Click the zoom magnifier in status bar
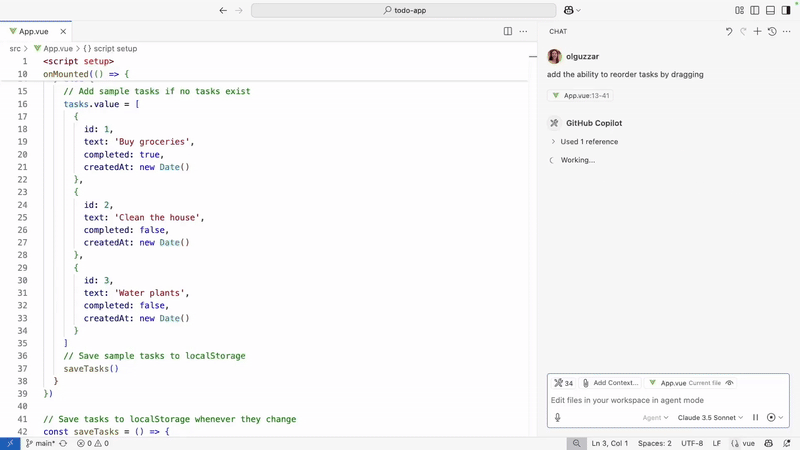 point(576,443)
